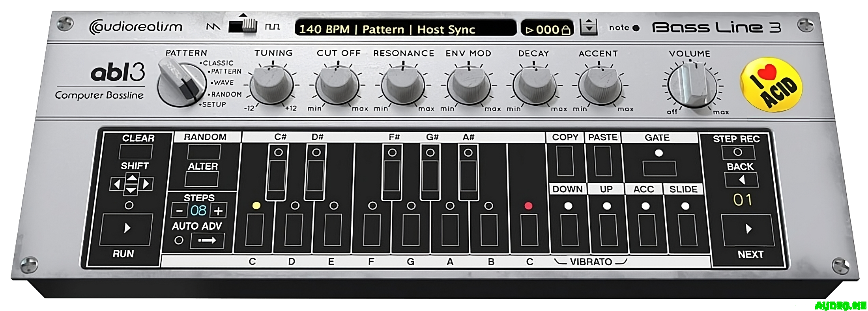Click the DECAY knob
The image size is (868, 311).
click(534, 84)
